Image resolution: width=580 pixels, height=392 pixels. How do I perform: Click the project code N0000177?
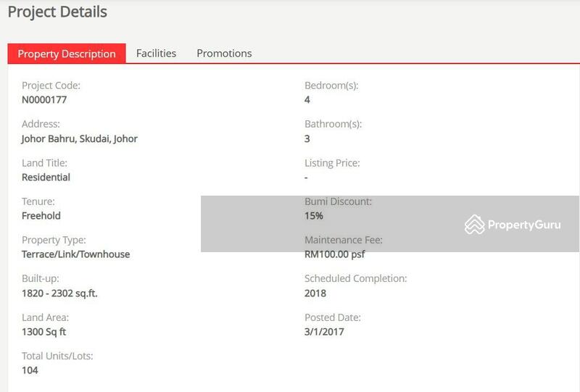pos(44,100)
